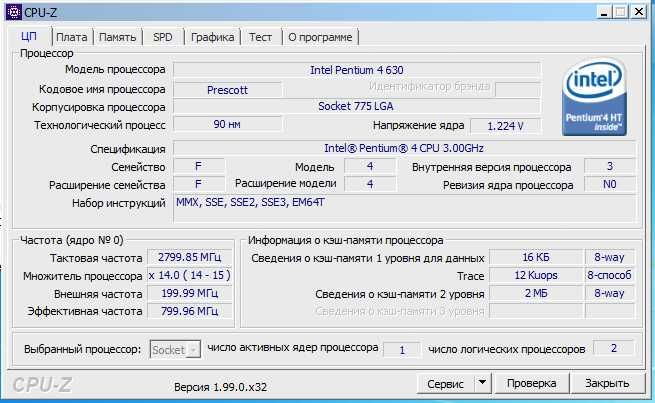Image resolution: width=655 pixels, height=403 pixels.
Task: Click the multiplier value x 14.0 (14 - 15)
Action: (190, 275)
